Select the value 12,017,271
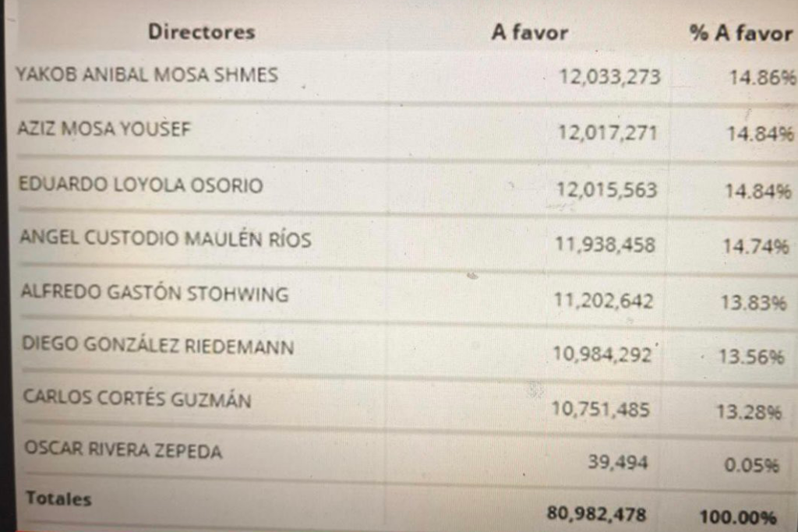This screenshot has width=798, height=532. click(608, 132)
